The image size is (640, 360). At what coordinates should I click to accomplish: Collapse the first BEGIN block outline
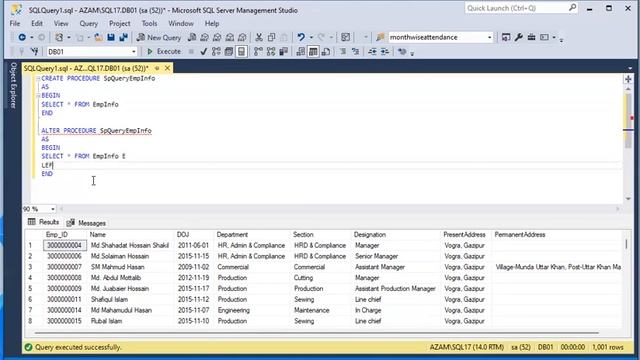point(38,96)
